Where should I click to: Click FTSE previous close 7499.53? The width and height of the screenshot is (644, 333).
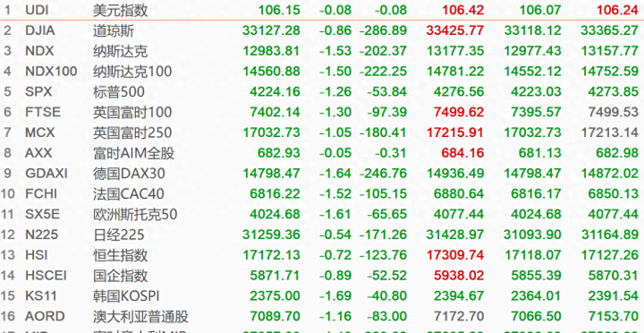click(x=614, y=112)
